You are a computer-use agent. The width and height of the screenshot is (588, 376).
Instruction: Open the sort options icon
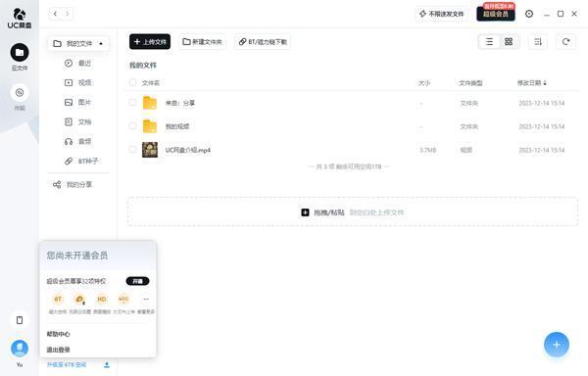tap(538, 41)
